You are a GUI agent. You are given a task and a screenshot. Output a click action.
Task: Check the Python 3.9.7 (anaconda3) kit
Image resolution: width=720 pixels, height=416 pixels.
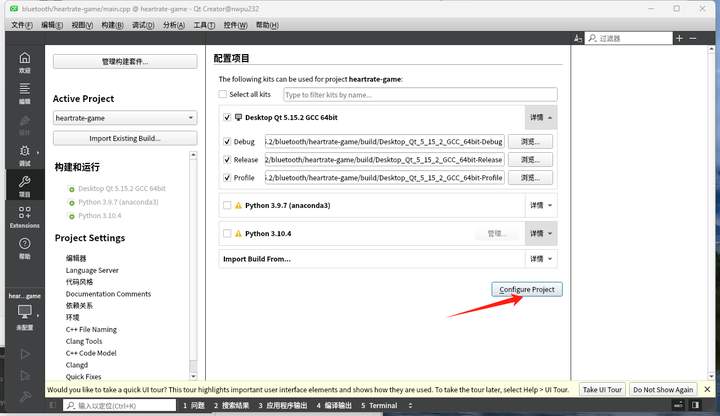point(227,205)
